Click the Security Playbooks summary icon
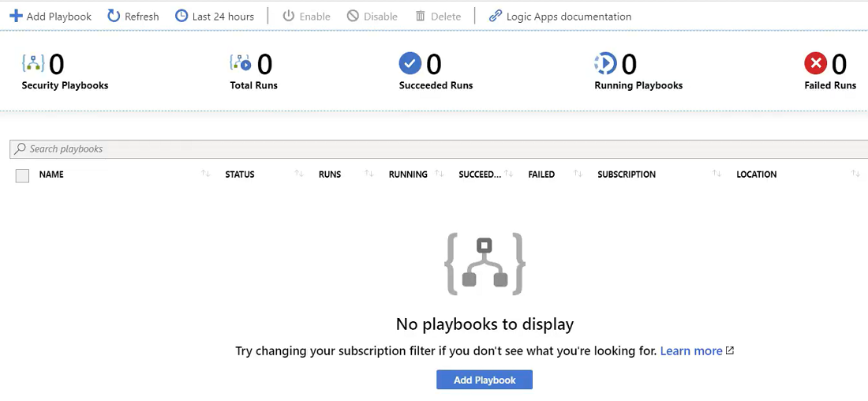This screenshot has width=868, height=401. pyautogui.click(x=33, y=63)
